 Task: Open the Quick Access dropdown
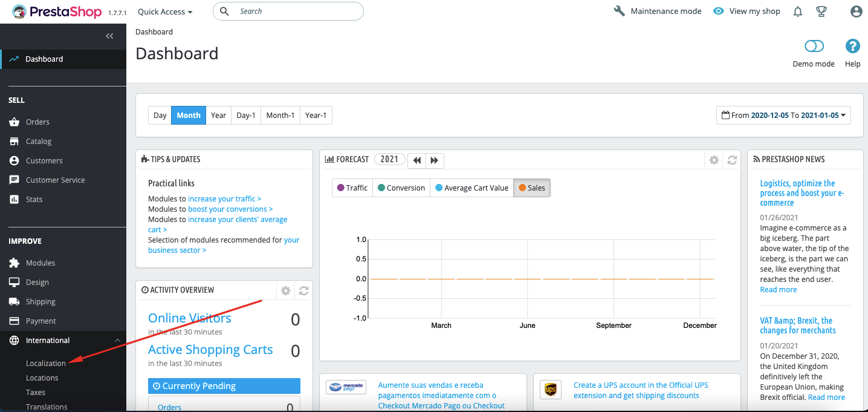[x=165, y=11]
